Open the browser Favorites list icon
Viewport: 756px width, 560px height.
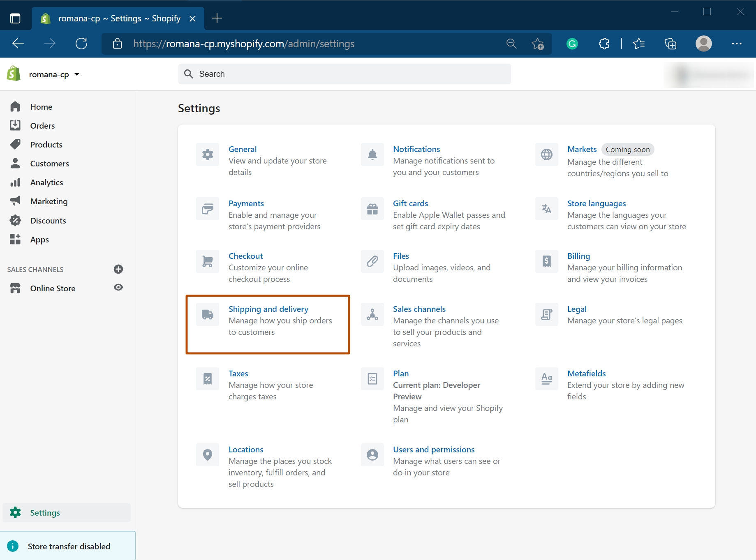639,44
